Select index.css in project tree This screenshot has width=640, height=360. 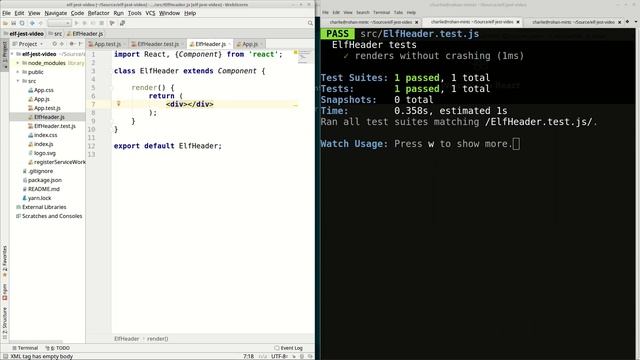[x=47, y=135]
